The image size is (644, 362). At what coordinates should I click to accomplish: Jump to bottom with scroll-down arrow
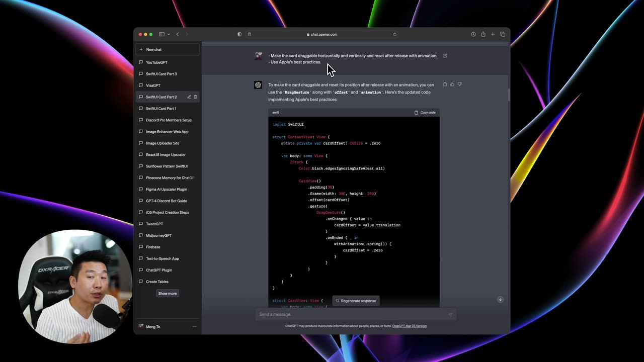pyautogui.click(x=500, y=300)
